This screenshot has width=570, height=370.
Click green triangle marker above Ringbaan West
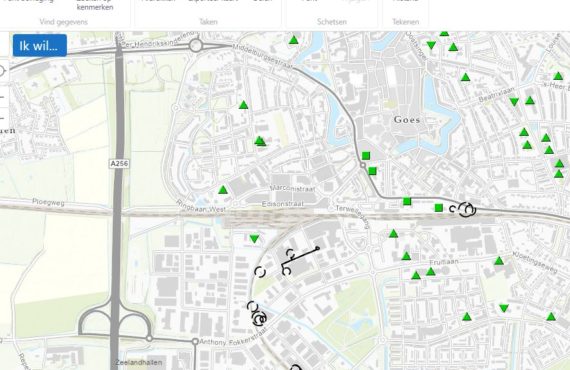223,190
